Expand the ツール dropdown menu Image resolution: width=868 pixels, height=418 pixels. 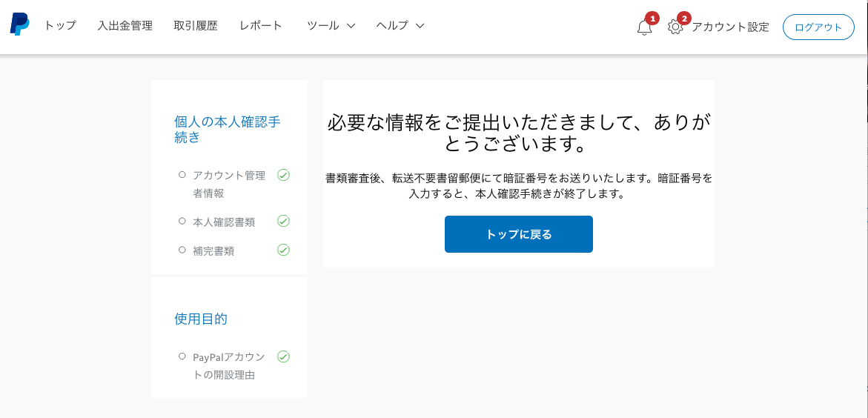pos(331,26)
